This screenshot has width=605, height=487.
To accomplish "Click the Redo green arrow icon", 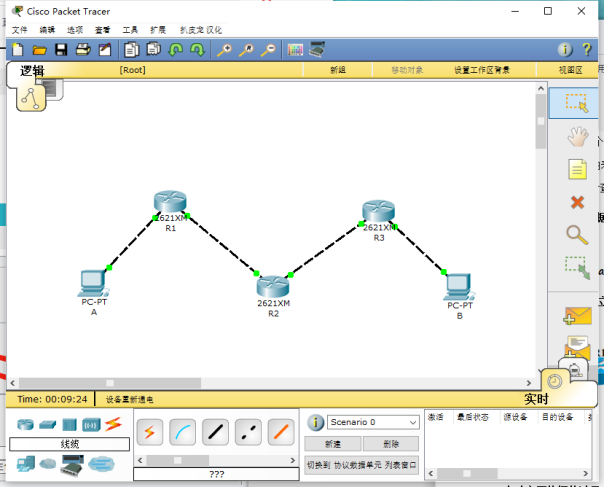I will click(x=198, y=50).
